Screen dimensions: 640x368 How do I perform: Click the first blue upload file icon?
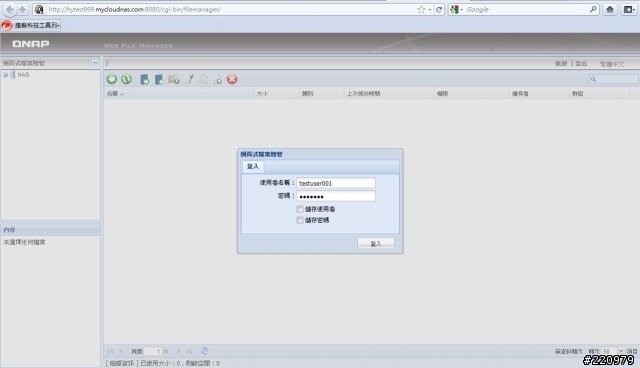[144, 79]
